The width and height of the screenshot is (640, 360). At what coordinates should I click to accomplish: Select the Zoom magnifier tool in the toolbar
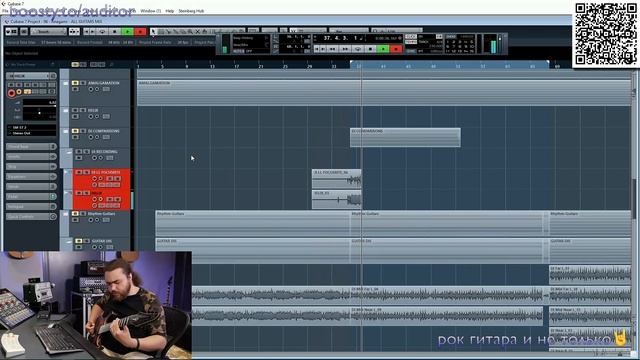click(190, 31)
